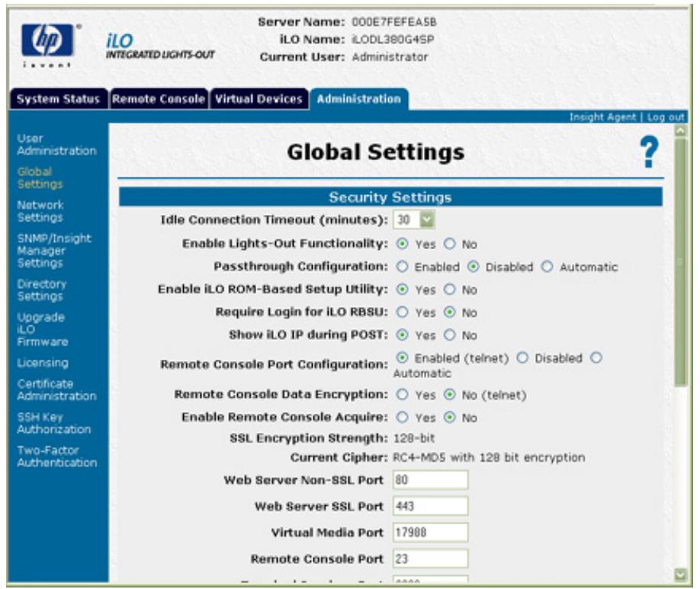700x589 pixels.
Task: Set Enable Lights-Out Functionality to No
Action: coord(450,244)
